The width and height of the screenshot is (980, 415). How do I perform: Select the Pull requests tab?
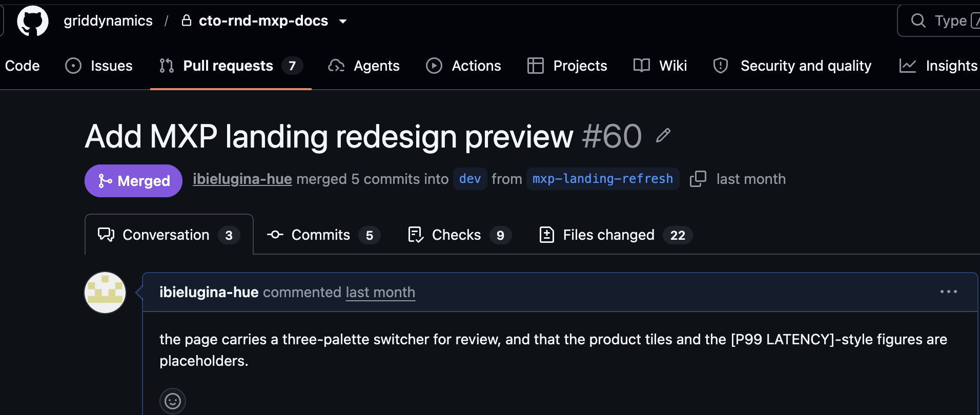coord(231,66)
